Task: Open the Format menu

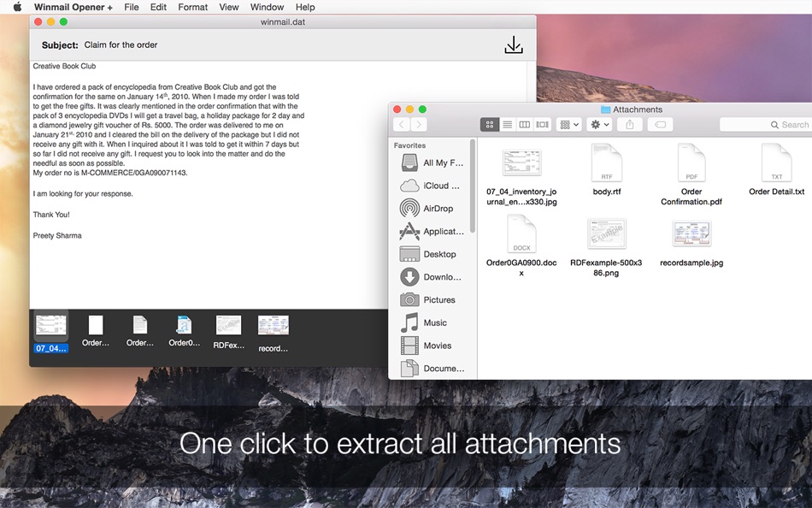Action: click(x=192, y=7)
